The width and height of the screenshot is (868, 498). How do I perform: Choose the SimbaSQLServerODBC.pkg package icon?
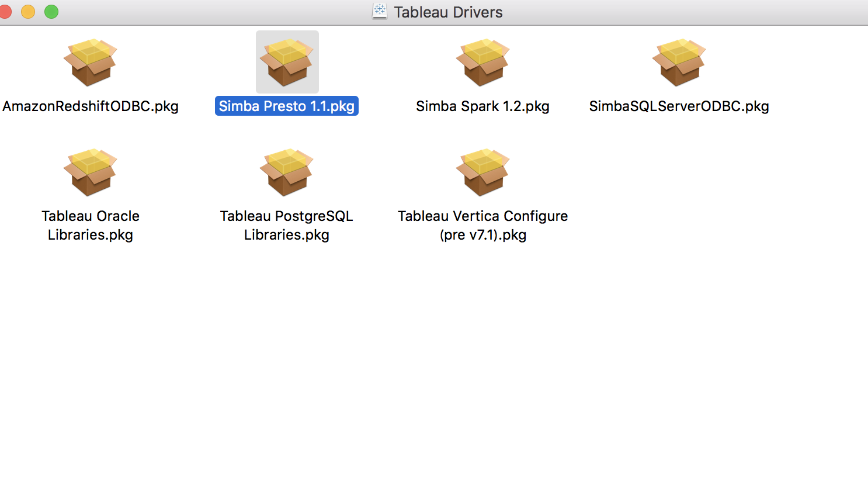[679, 62]
